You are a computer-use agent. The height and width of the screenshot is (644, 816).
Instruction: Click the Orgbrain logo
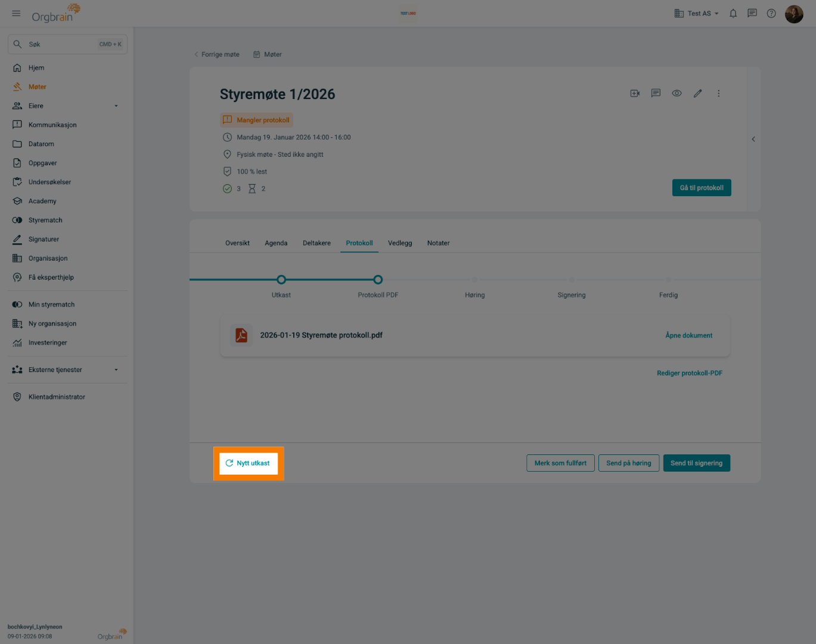pyautogui.click(x=56, y=13)
